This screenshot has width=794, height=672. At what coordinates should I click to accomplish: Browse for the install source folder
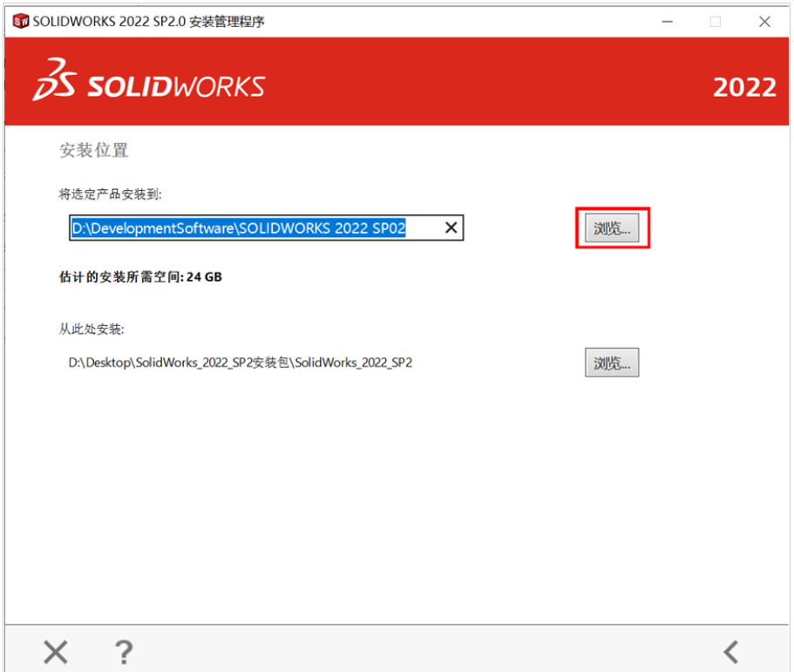pos(612,363)
